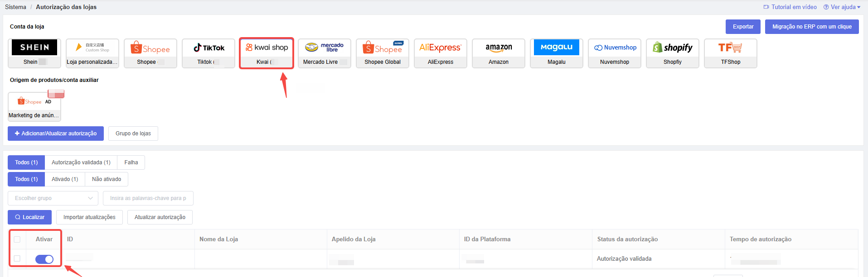Switch to the Todos (1) authorization status tab

click(x=26, y=162)
